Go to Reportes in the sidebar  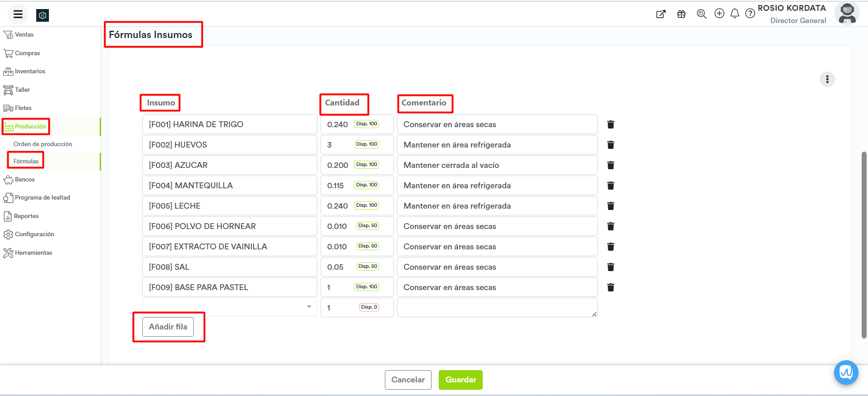pyautogui.click(x=26, y=216)
